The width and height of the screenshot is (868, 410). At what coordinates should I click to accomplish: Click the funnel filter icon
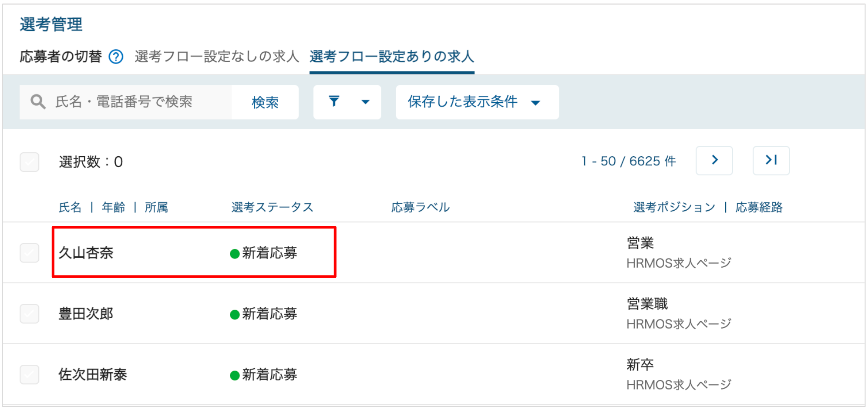click(x=334, y=101)
